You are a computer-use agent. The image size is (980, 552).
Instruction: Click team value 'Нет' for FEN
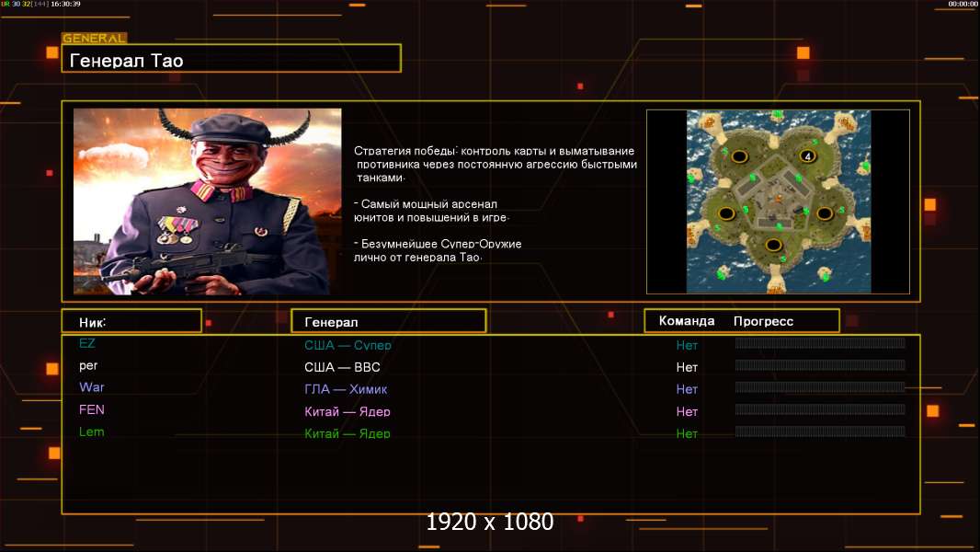(x=686, y=411)
